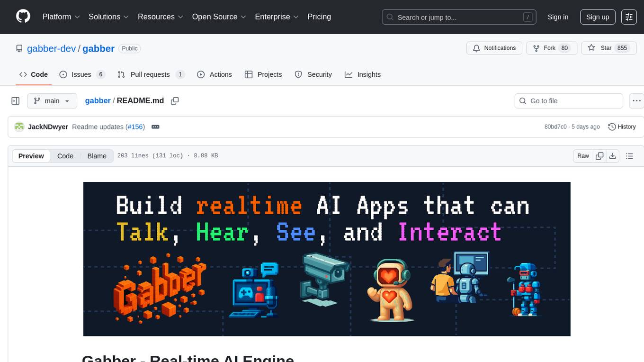Open JackNDwyer author profile
The height and width of the screenshot is (362, 644).
pyautogui.click(x=48, y=127)
